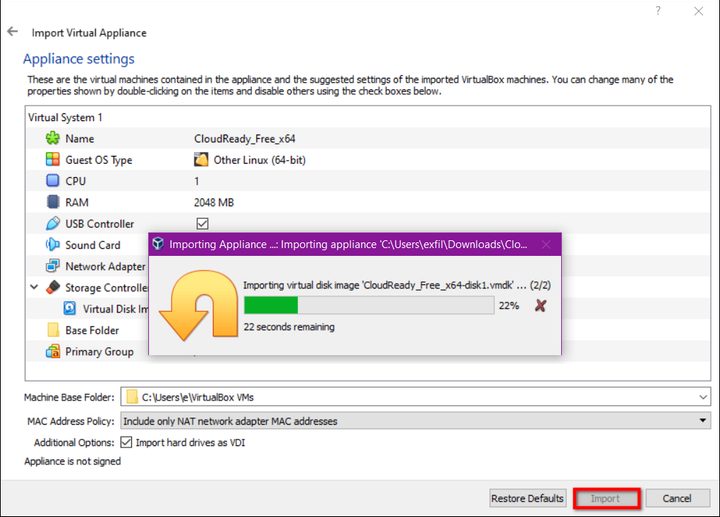Screen dimensions: 720x517
Task: Click the Sound Card speaker icon
Action: click(53, 244)
